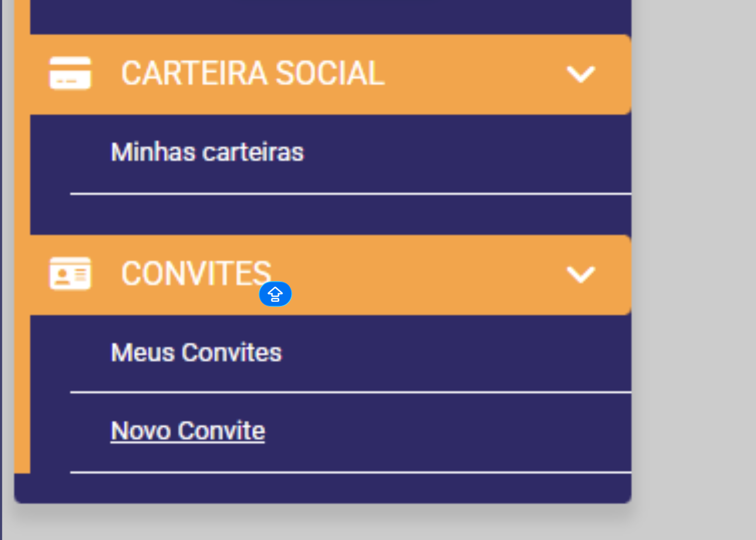
Task: Click the CARTEIRA SOCIAL header label
Action: [253, 74]
